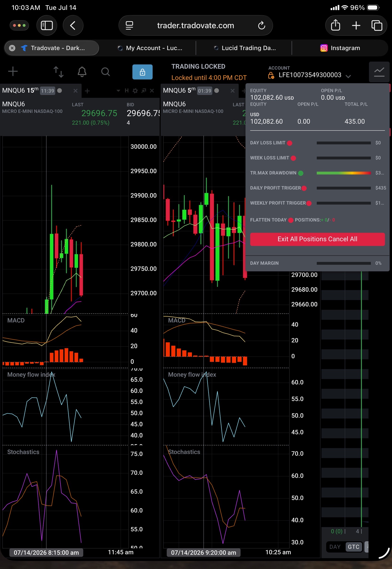Close the Tradovate browser tab
Screen dimensions: 392x569
[x=12, y=48]
